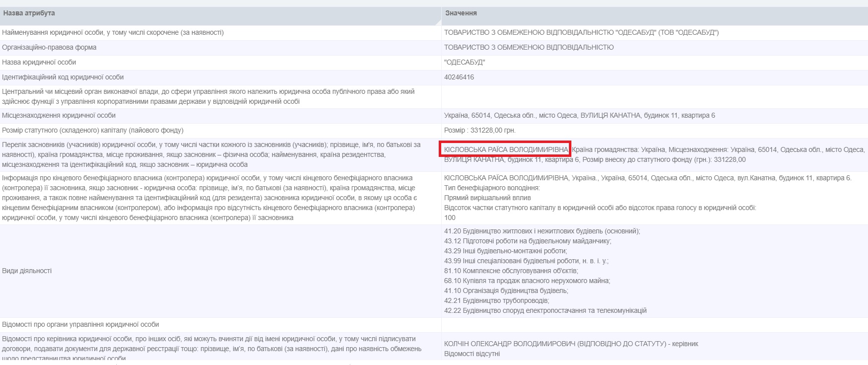Select activity '41.20 Будівництво житлових і нежитлових будівель'
Viewport: 868px width, 365px height.
coord(542,231)
